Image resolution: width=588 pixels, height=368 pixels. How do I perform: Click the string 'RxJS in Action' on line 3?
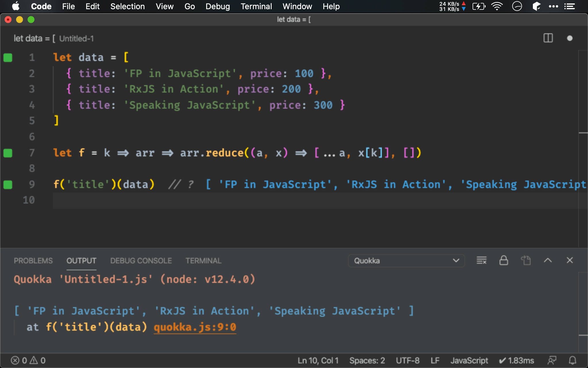coord(174,89)
